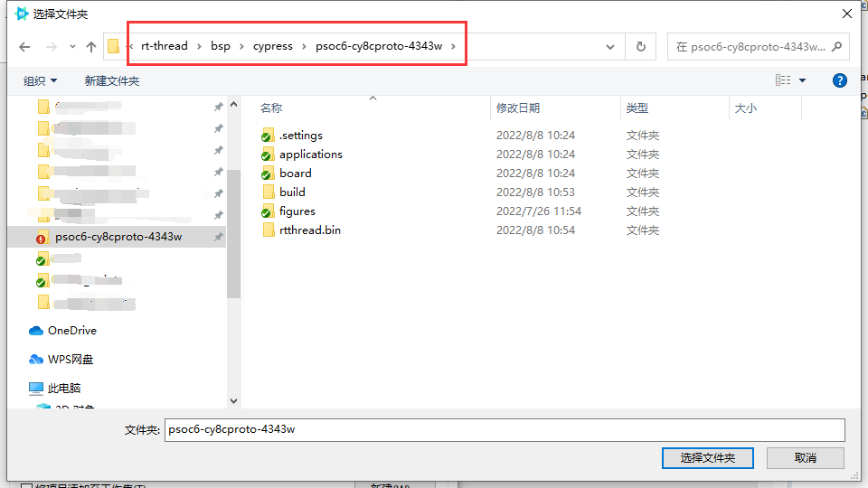Click the 取消 button
868x488 pixels.
[x=806, y=458]
